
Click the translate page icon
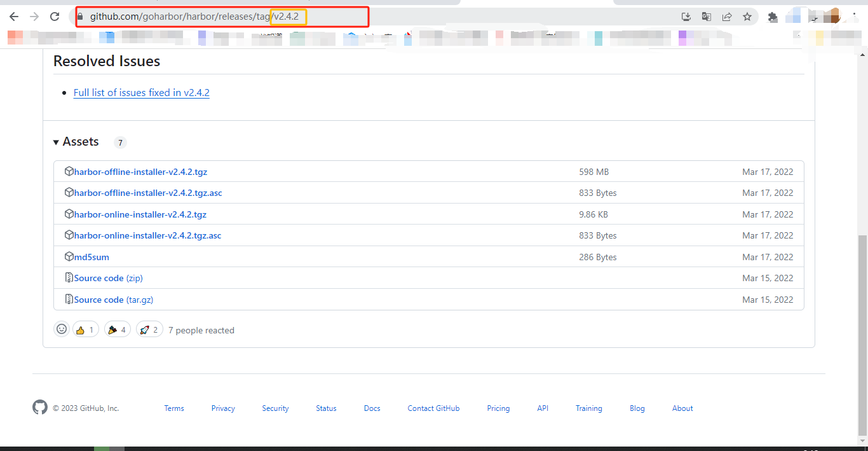pos(707,17)
